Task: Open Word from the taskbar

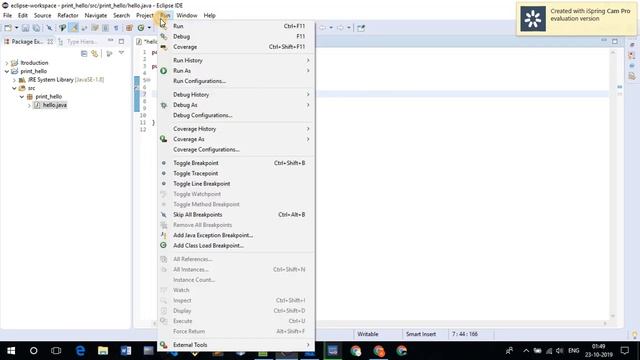Action: pos(126,351)
